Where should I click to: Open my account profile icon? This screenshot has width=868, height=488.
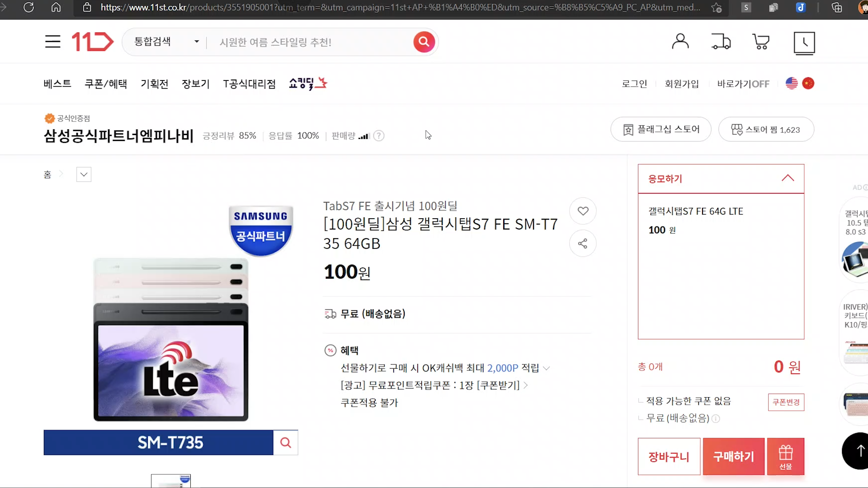click(680, 42)
